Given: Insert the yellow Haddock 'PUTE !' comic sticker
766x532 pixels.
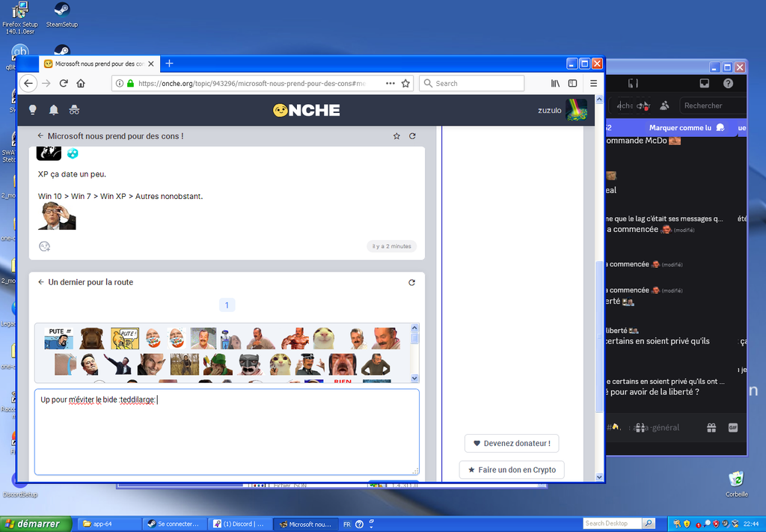Looking at the screenshot, I should pos(125,338).
